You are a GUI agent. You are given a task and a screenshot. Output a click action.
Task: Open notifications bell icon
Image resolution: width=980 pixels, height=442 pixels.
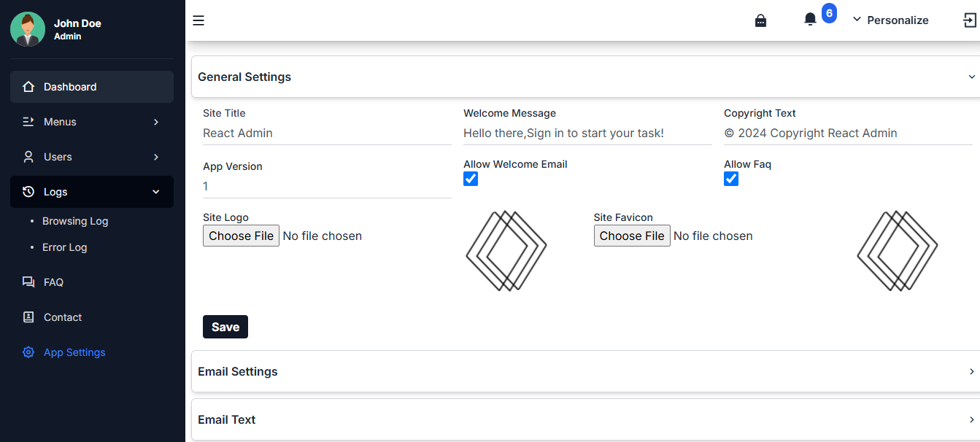point(810,20)
